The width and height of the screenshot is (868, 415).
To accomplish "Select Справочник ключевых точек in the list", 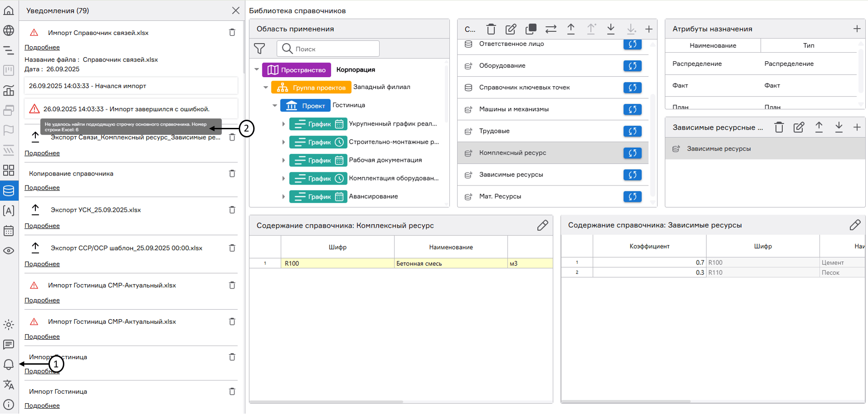I will (524, 88).
